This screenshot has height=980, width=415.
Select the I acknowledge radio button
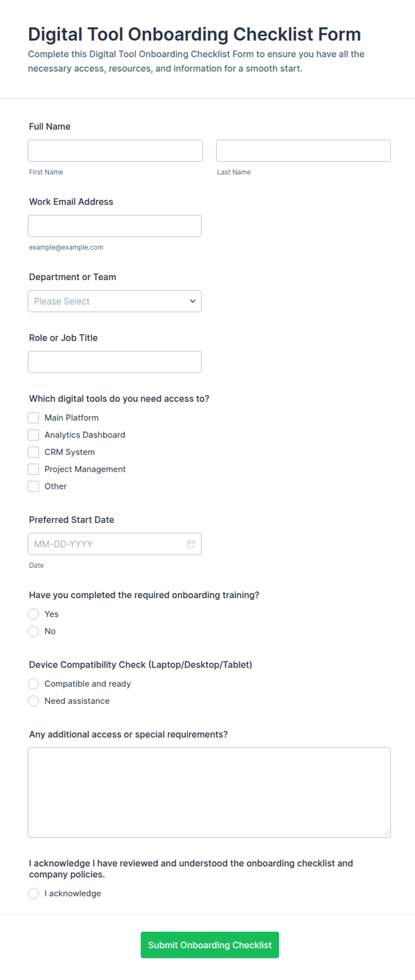[x=33, y=893]
